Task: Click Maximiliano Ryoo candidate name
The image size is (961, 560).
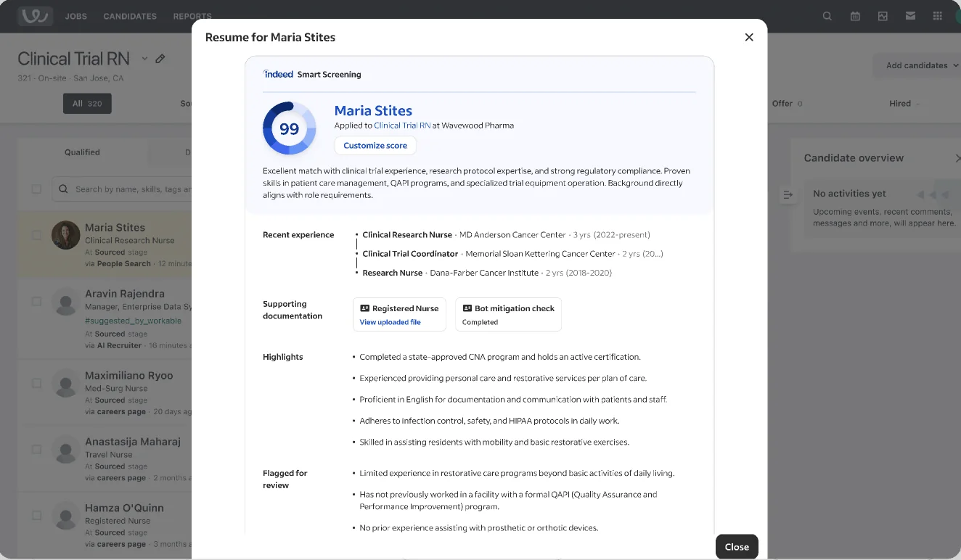Action: point(129,375)
